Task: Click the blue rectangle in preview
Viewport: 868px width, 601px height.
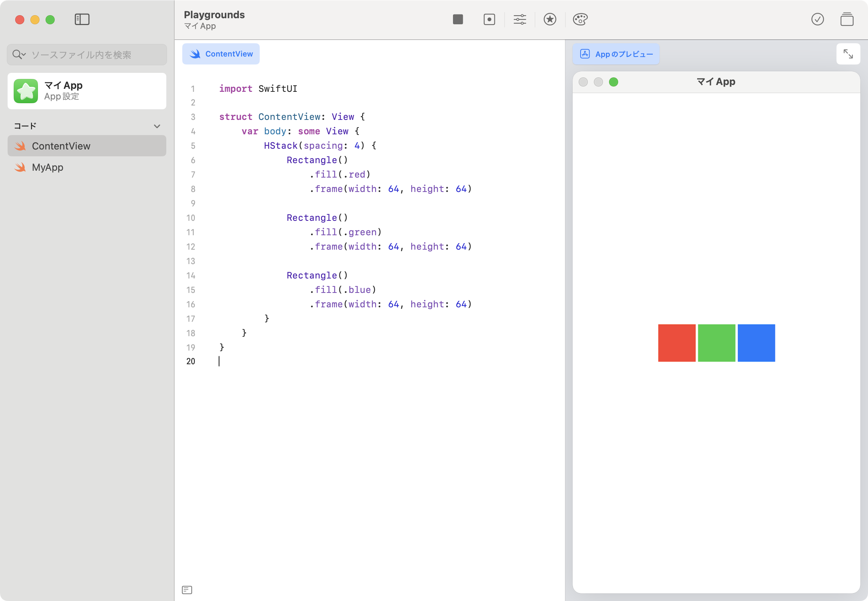Action: 756,343
